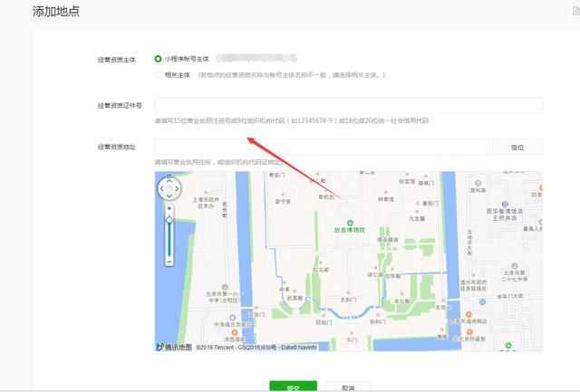The image size is (580, 392).
Task: Zoom out with map minus button
Action: pyautogui.click(x=169, y=262)
